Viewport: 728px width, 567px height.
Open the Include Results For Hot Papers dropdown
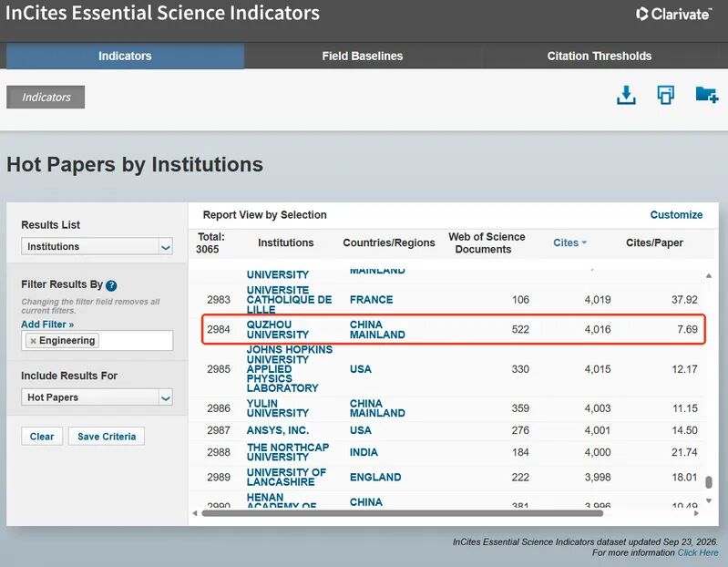point(97,397)
